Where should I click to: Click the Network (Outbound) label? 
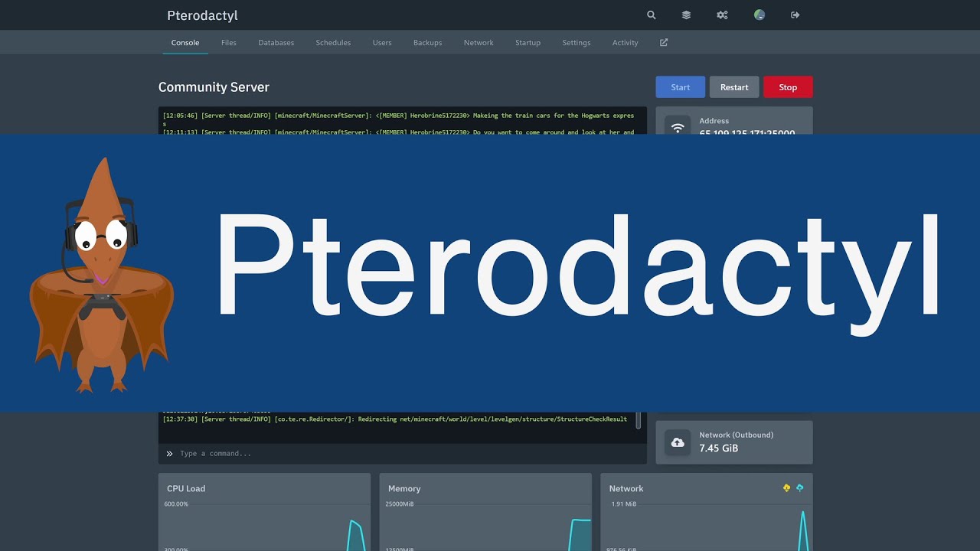[x=736, y=435]
